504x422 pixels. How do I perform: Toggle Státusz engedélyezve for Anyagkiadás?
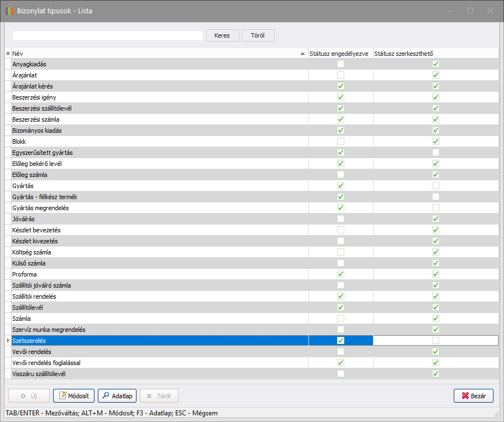click(x=340, y=64)
